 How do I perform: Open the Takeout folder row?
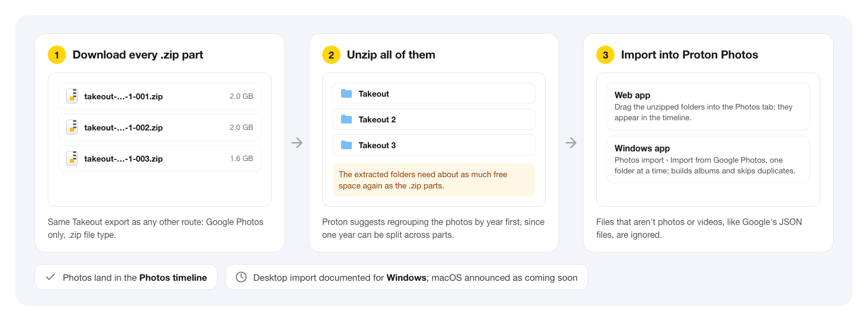pos(434,93)
